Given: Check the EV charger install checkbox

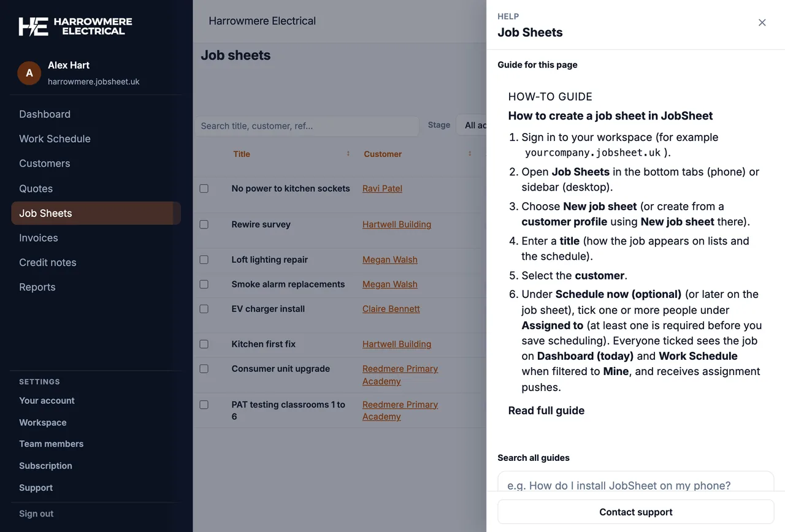Looking at the screenshot, I should point(204,309).
